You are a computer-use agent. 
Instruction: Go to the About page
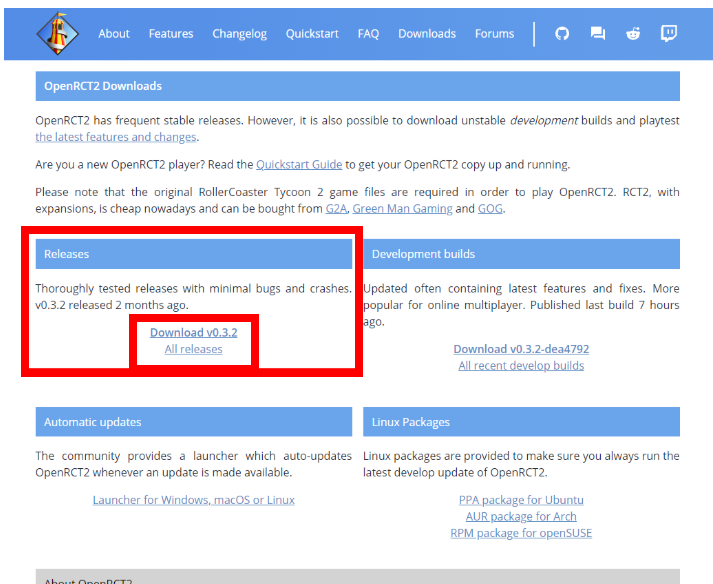tap(114, 34)
